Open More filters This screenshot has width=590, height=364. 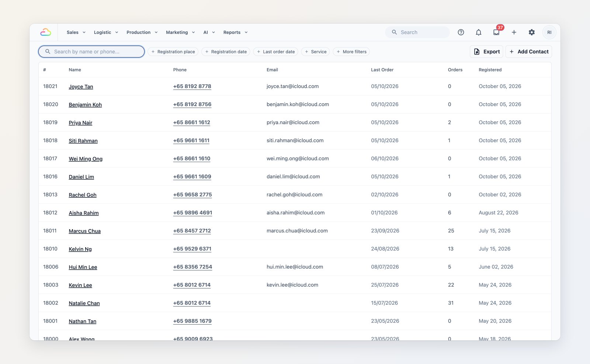351,52
